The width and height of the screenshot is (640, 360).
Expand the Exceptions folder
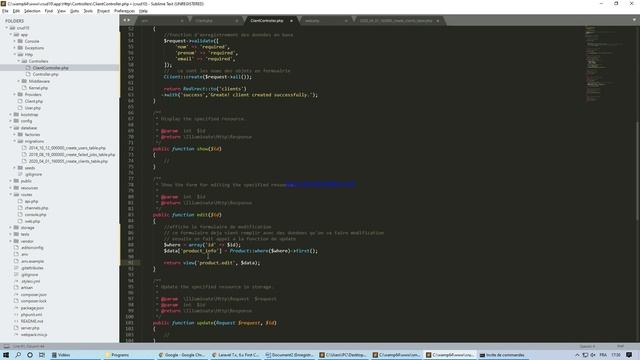(x=15, y=48)
